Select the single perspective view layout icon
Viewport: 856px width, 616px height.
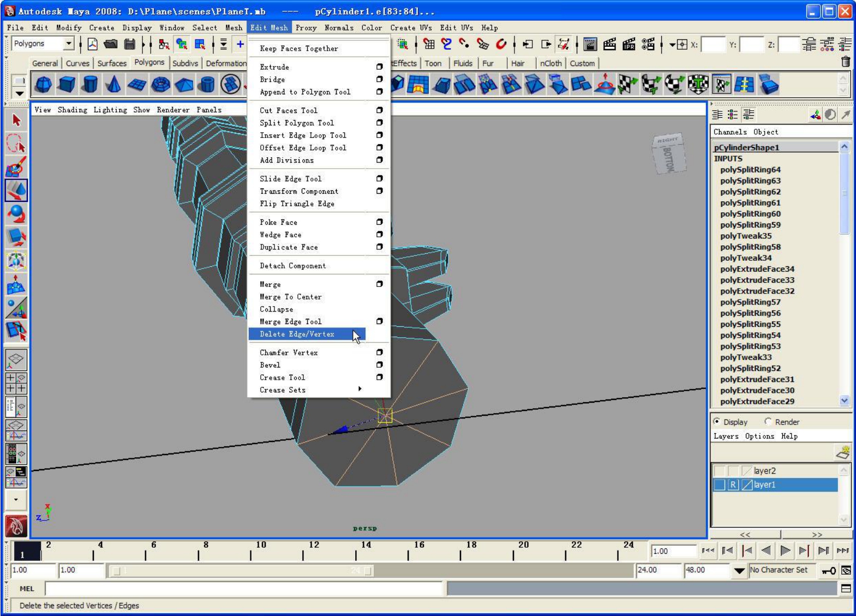coord(16,359)
